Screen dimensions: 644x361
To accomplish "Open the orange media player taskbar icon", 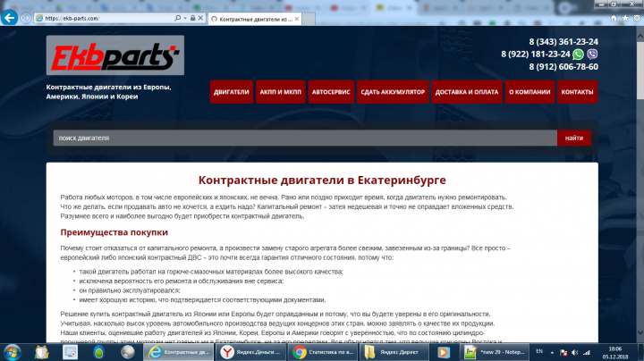I will (x=444, y=352).
